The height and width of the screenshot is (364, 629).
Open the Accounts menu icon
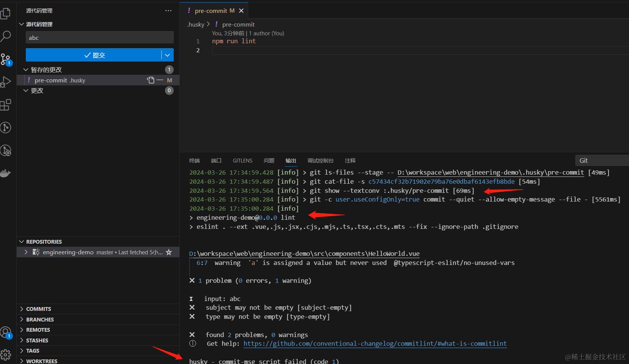tap(6, 333)
